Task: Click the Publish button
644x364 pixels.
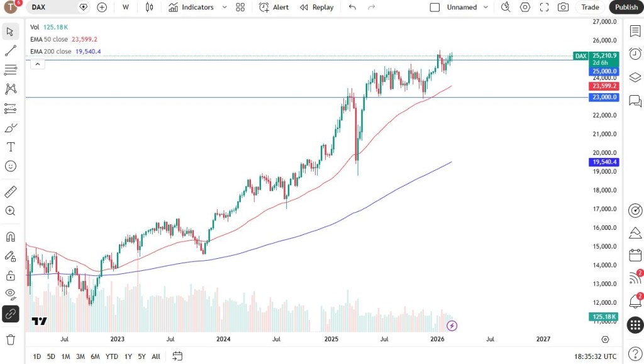Action: pos(626,8)
